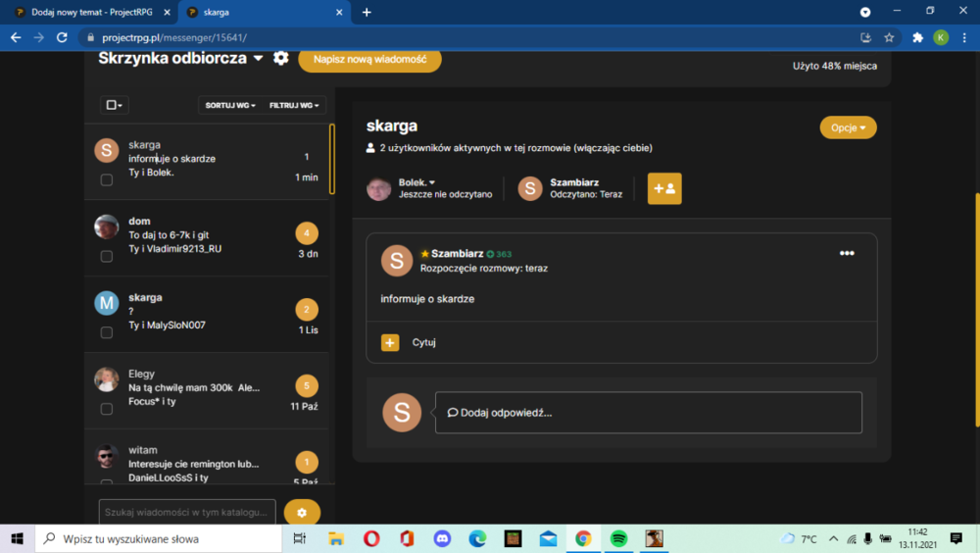Open inbox settings gear icon
This screenshot has width=980, height=553.
(280, 58)
